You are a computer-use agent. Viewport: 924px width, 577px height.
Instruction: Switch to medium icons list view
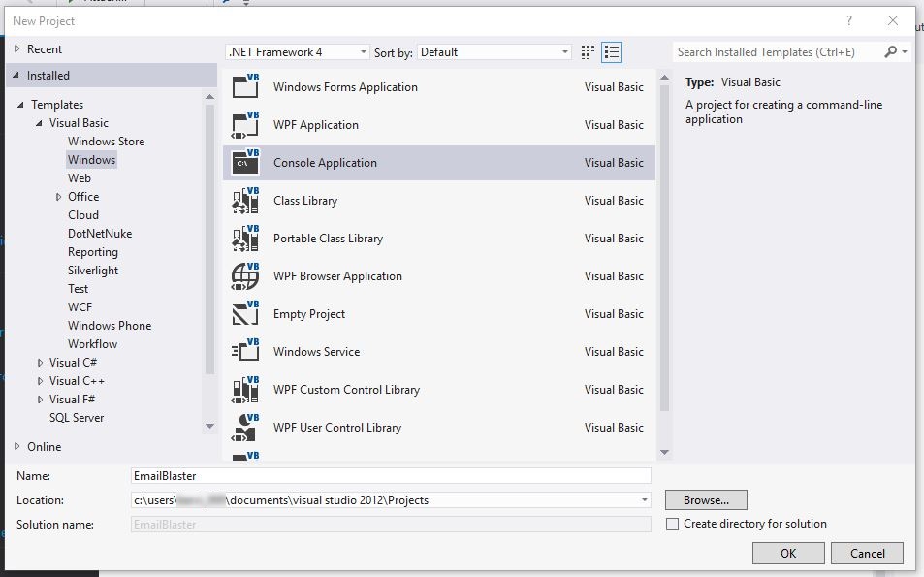[612, 52]
